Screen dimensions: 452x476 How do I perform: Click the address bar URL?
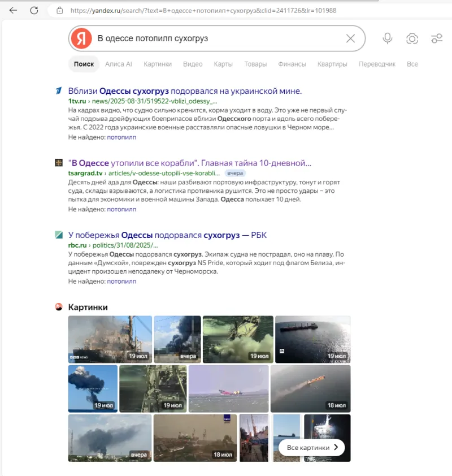[203, 11]
